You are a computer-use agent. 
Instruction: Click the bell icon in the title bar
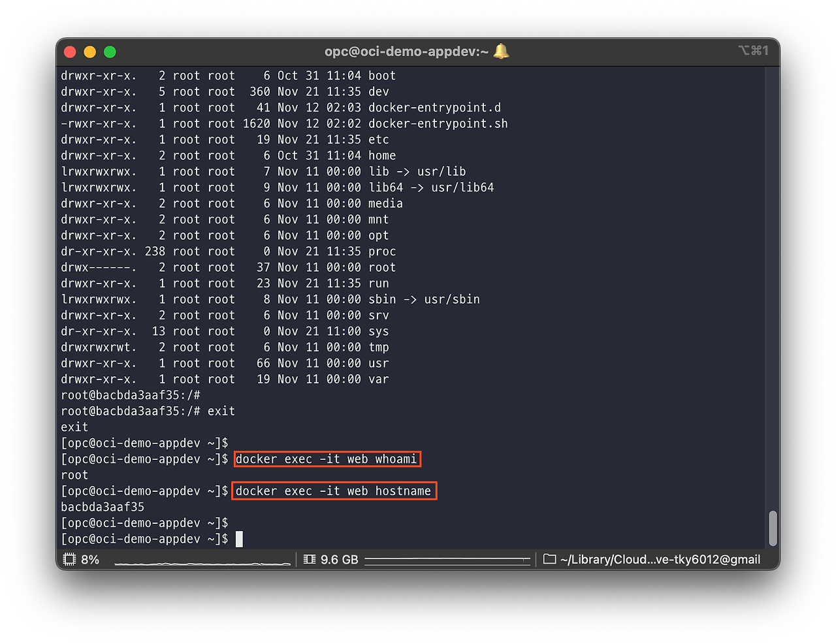(501, 52)
